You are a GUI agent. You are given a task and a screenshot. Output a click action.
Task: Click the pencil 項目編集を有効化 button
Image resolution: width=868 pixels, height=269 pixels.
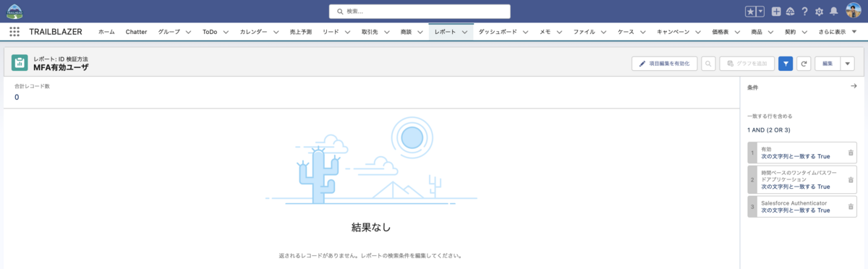click(x=664, y=64)
